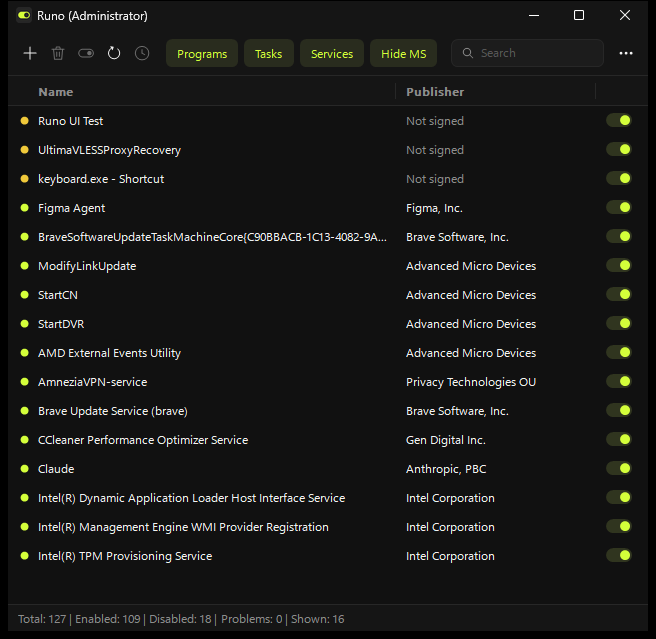Toggle the Tasks filter

[x=269, y=54]
